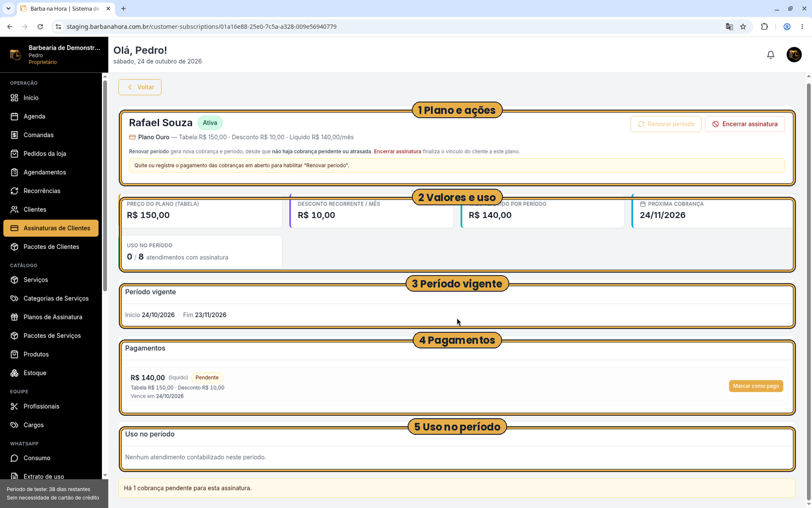Open Pacotes de Serviços menu item
The width and height of the screenshot is (812, 508).
[51, 336]
